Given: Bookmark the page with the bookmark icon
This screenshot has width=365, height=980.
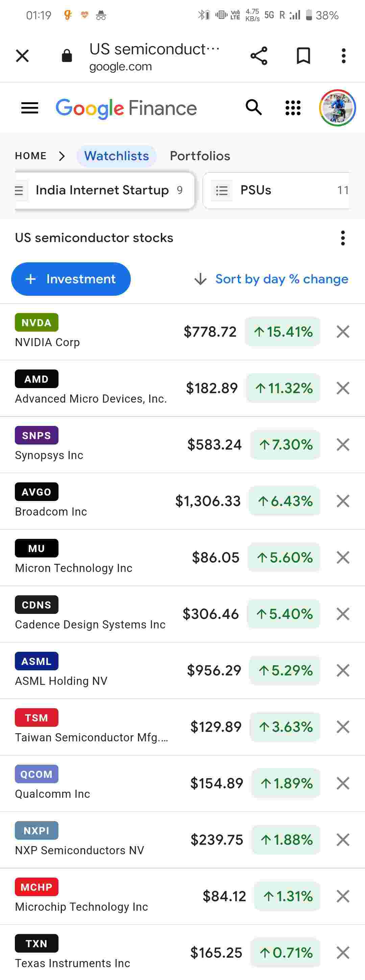Looking at the screenshot, I should (303, 56).
